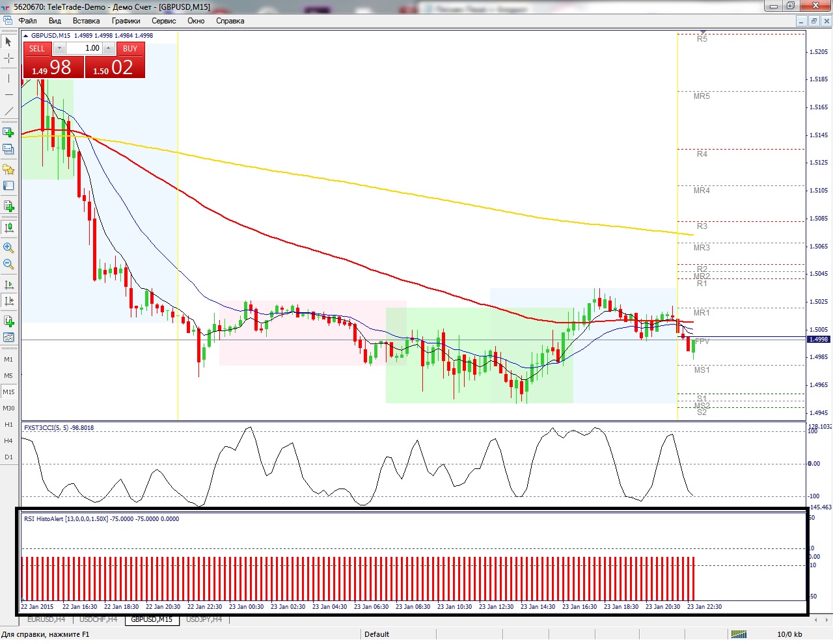Viewport: 833px width, 644px height.
Task: Select the GBPUSD,M15 chart tab
Action: click(x=152, y=619)
